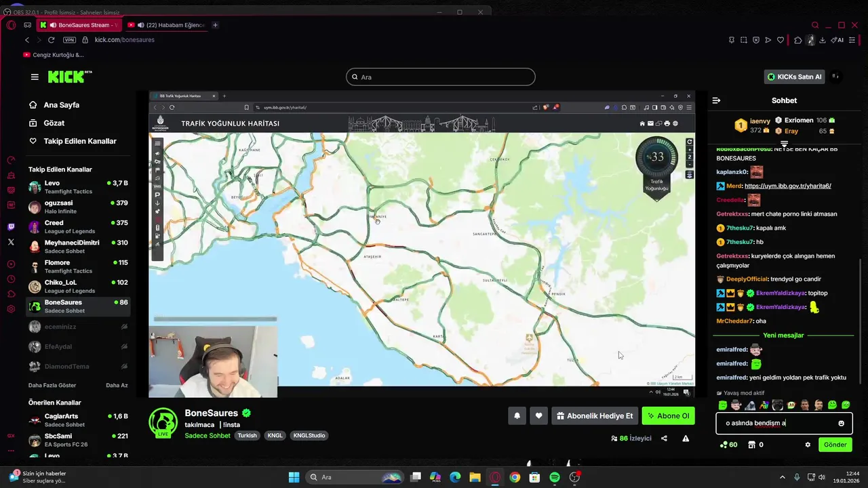Expand the chat leaderboard chevron

(x=784, y=144)
